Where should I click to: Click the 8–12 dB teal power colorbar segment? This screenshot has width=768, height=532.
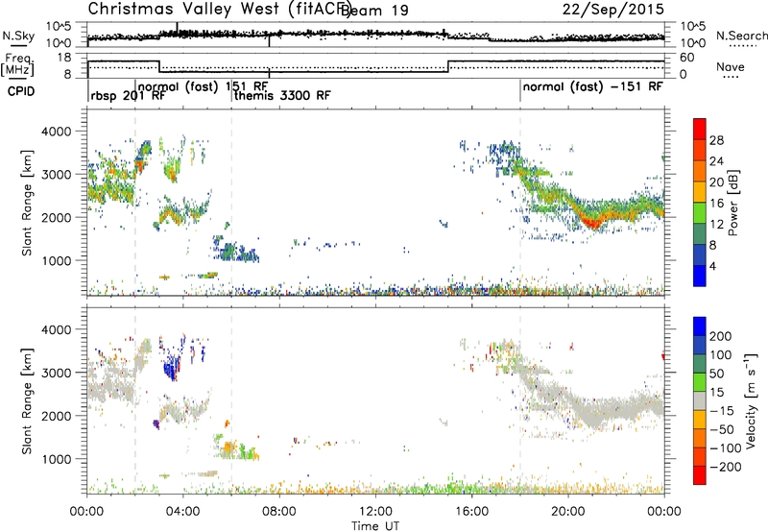tap(700, 234)
